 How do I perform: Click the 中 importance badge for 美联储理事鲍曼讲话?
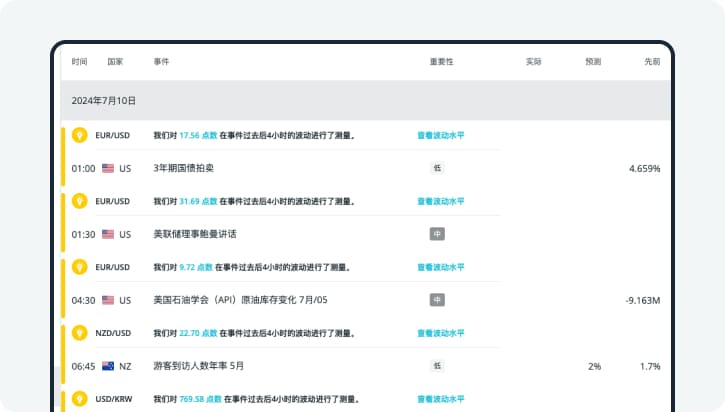point(437,234)
